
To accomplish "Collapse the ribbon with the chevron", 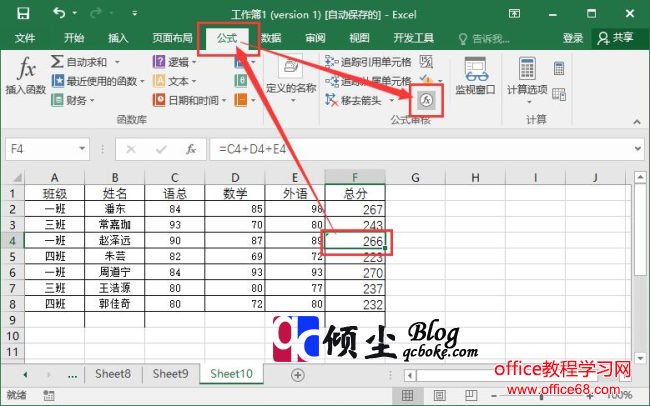I will click(x=637, y=122).
